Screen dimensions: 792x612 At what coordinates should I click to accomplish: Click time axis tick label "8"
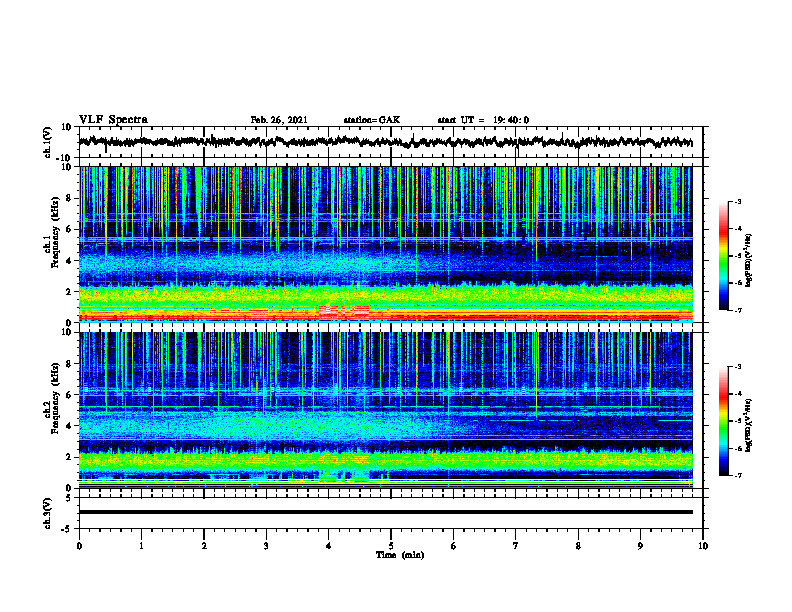(578, 546)
